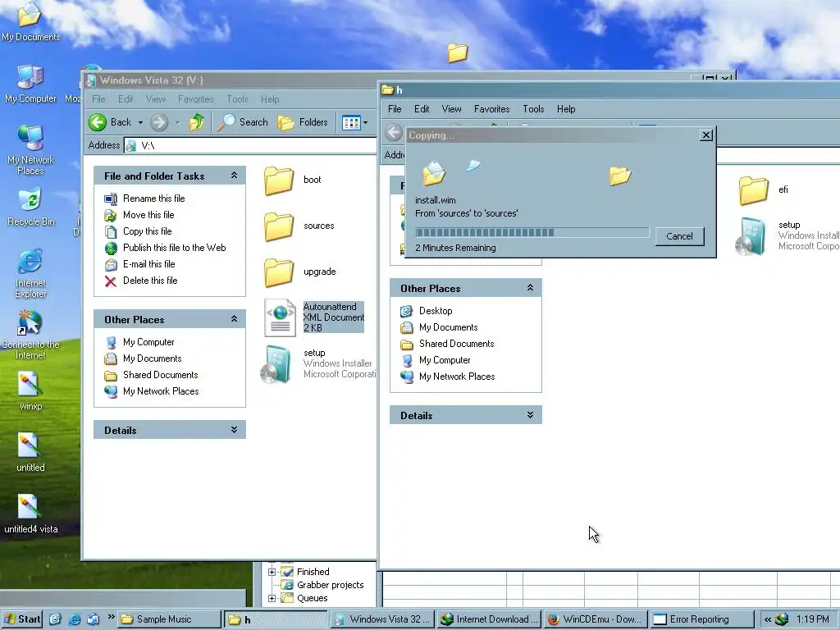Open File menu in h window

(395, 109)
